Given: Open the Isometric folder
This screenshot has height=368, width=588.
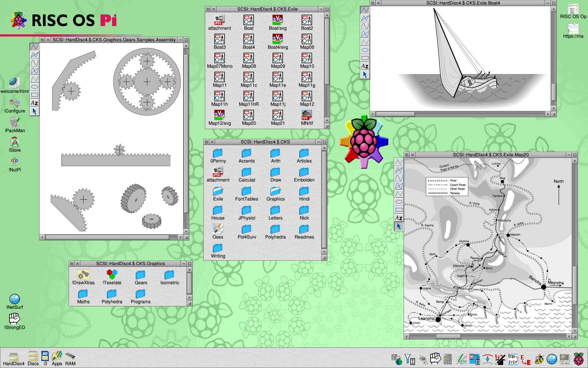Looking at the screenshot, I should coord(170,278).
